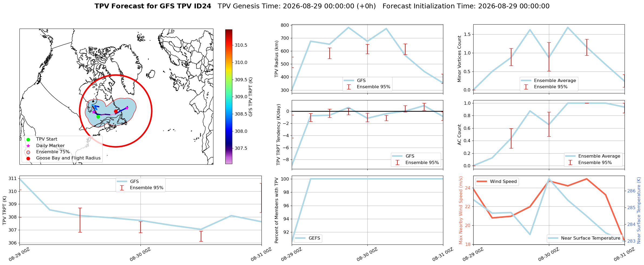This screenshot has height=265, width=644.
Task: Click the orange-red Wind Speed legend line
Action: (482, 182)
